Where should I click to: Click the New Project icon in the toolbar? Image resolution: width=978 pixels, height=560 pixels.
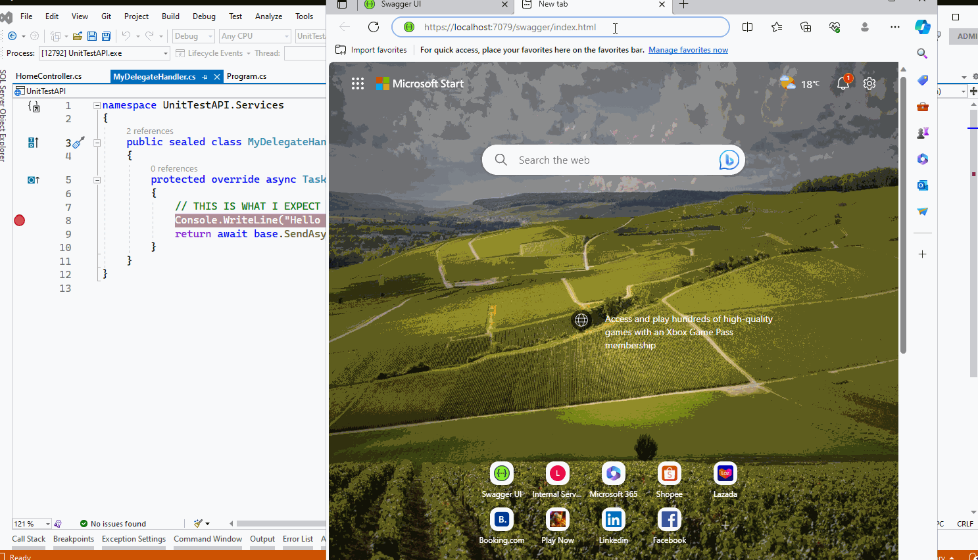click(x=55, y=36)
